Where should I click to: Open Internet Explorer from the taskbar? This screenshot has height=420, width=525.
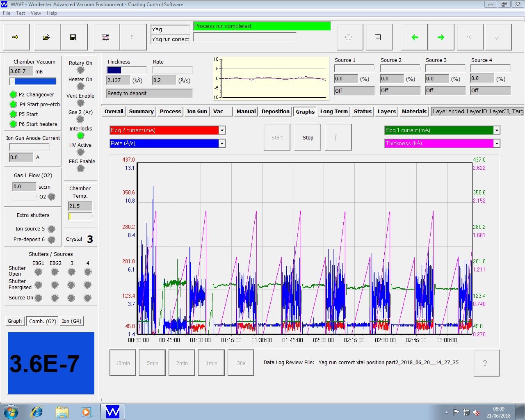coord(37,411)
